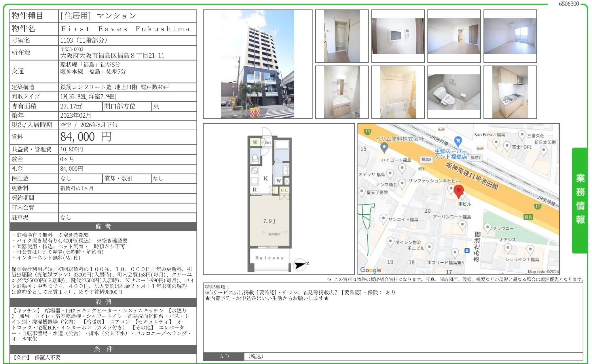
Task: Click the red property location marker on the map
Action: 458,192
